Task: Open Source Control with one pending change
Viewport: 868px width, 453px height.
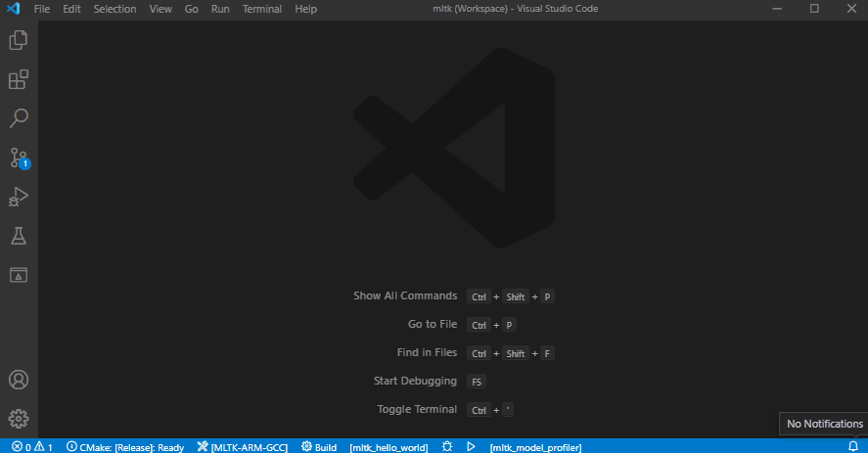Action: 19,158
